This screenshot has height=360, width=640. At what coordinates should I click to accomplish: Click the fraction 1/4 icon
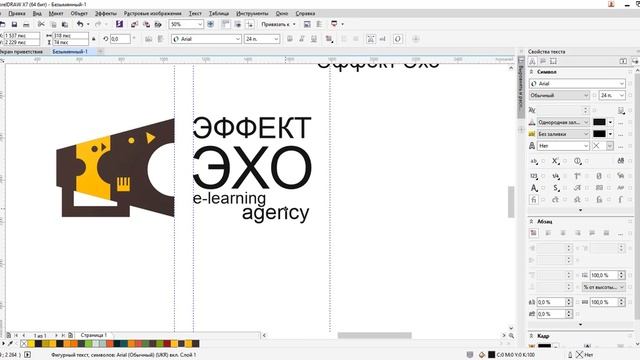point(555,176)
